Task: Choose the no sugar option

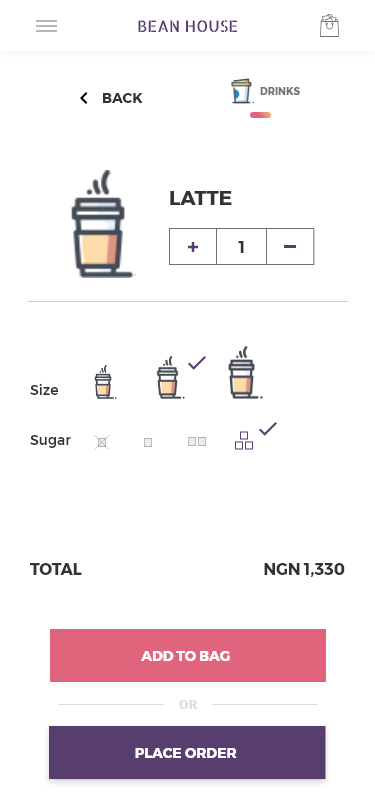Action: coord(102,442)
